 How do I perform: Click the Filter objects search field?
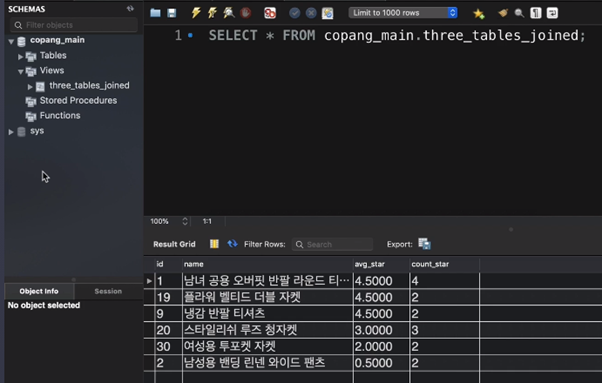[74, 25]
